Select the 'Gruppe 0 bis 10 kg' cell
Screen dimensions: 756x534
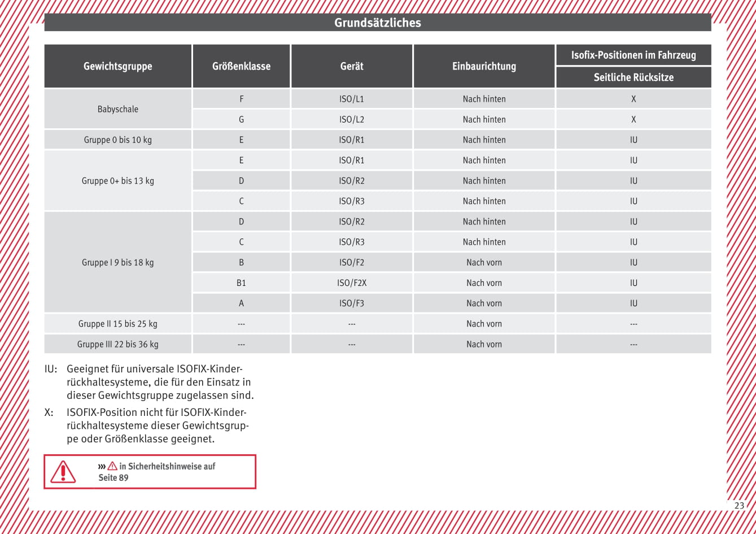[118, 140]
